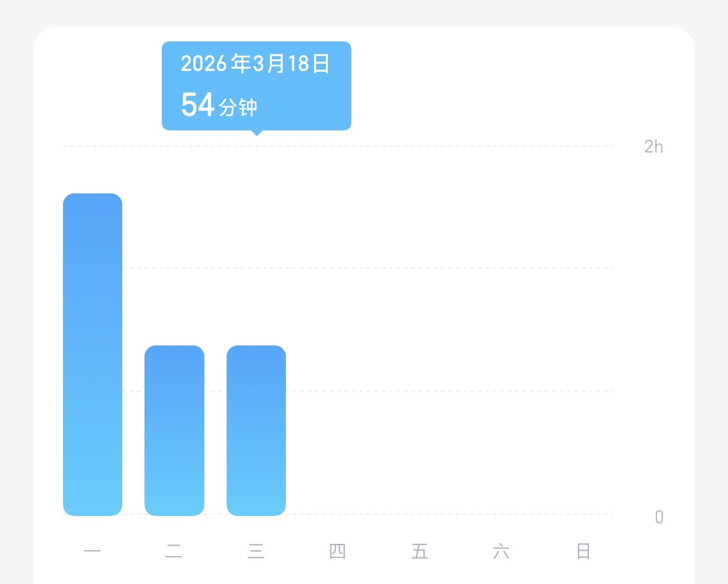
Task: Tap the 一 day label
Action: (93, 551)
